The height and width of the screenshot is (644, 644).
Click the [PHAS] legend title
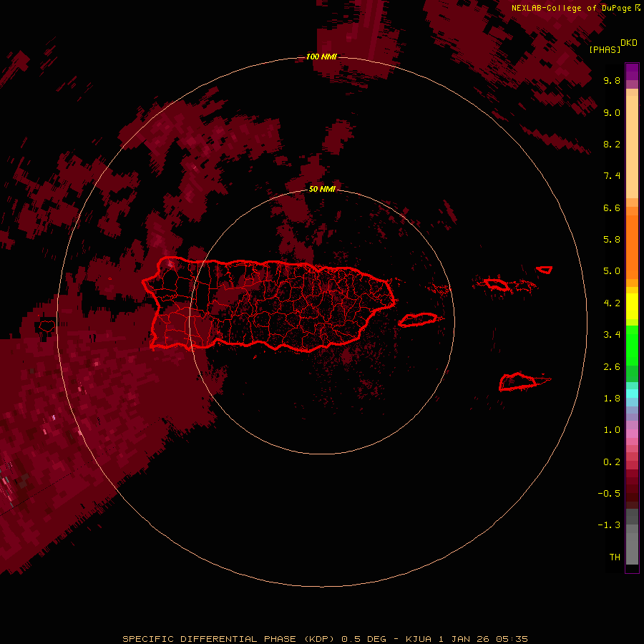(x=605, y=49)
